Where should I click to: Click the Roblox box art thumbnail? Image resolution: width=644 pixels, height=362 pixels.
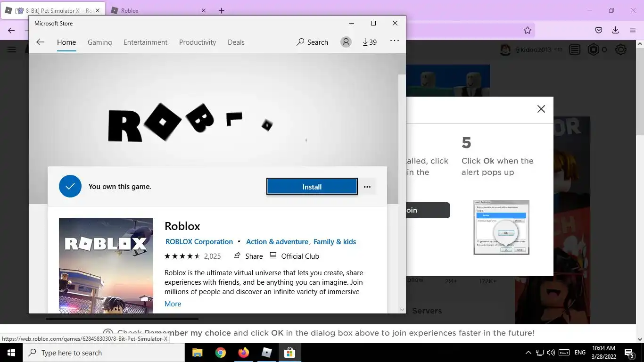tap(106, 265)
